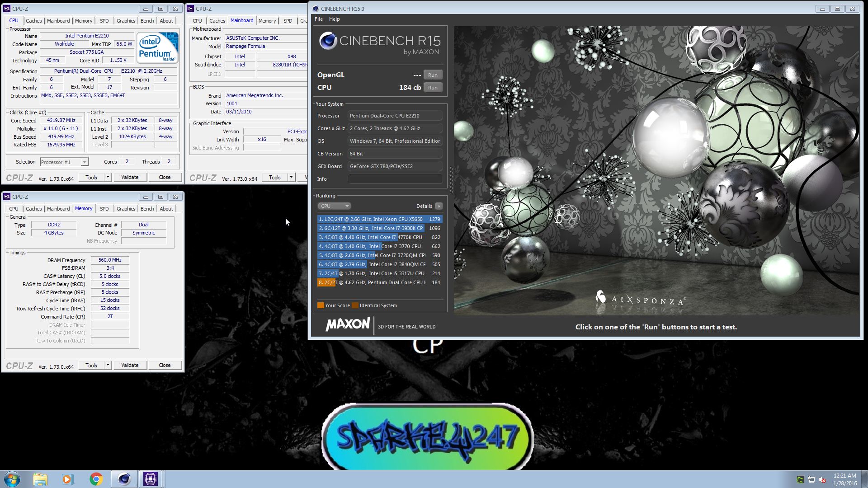
Task: Launch Google Chrome from the taskbar
Action: coord(95,479)
